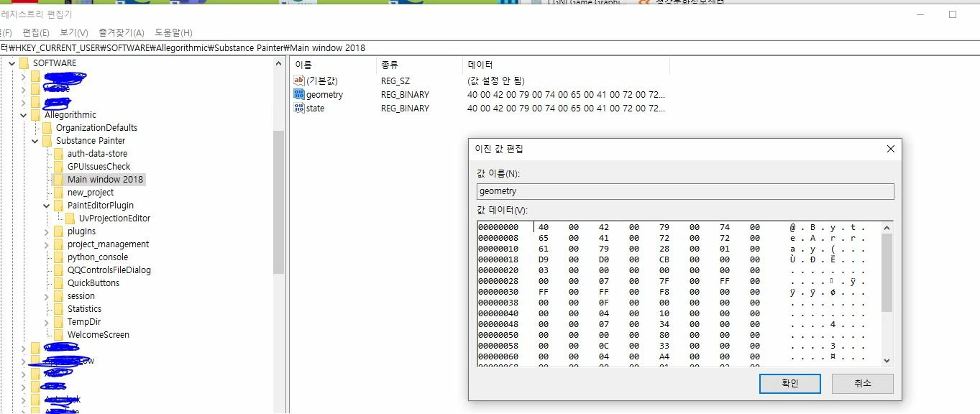Expand the TempDir key
The image size is (980, 414).
tap(46, 322)
